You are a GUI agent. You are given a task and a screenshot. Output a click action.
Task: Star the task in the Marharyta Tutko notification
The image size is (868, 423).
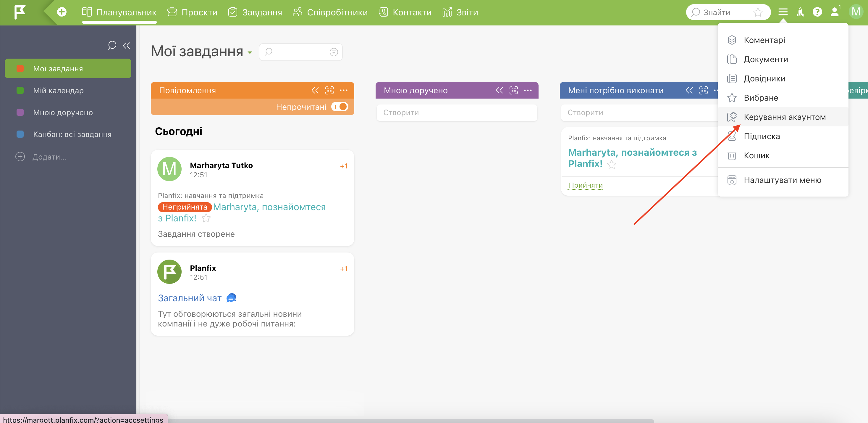206,218
